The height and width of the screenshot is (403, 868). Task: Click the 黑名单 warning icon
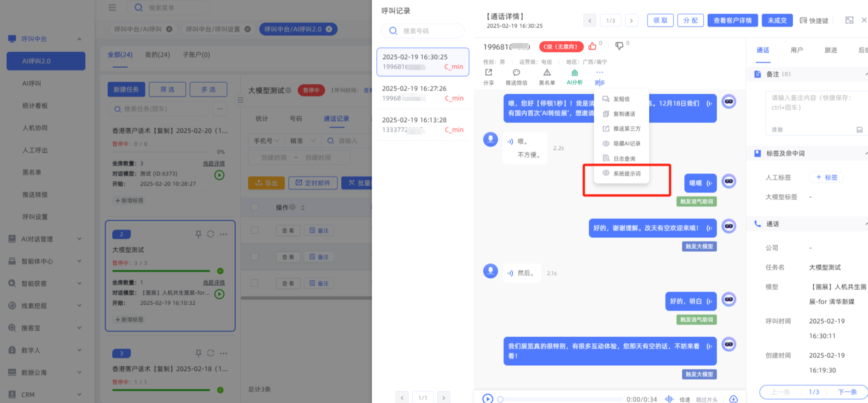pos(546,73)
